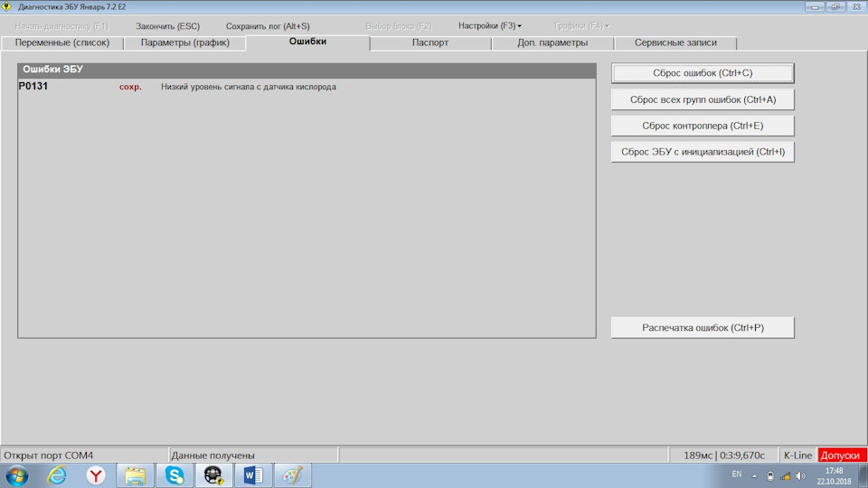The height and width of the screenshot is (488, 868).
Task: Click Начать диагностику (F1)
Action: pyautogui.click(x=61, y=26)
